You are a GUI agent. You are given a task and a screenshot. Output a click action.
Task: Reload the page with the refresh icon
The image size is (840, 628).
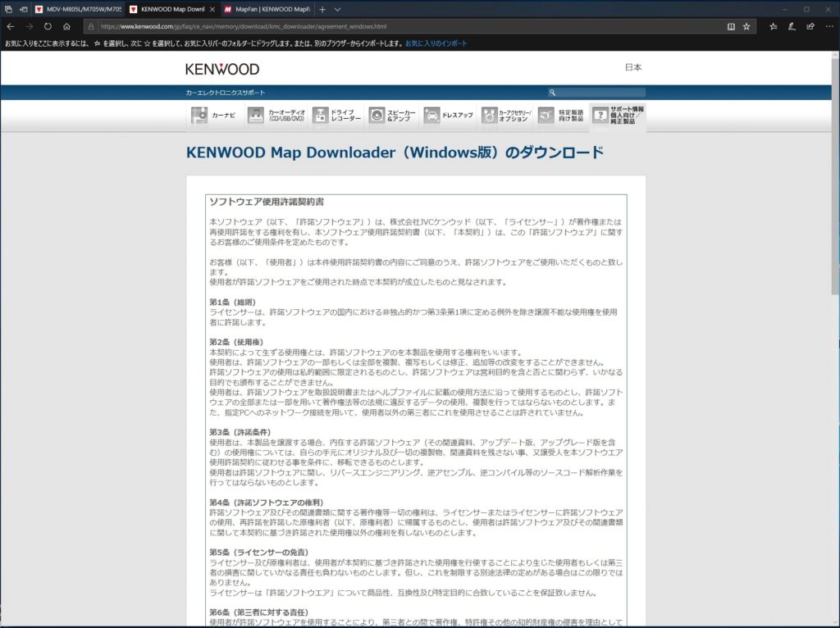point(48,26)
